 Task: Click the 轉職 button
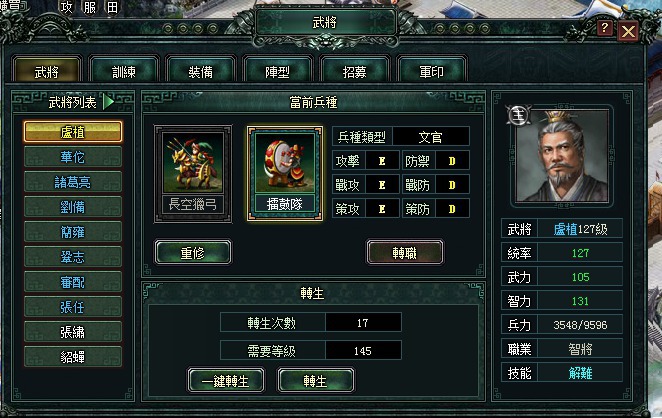coord(405,252)
